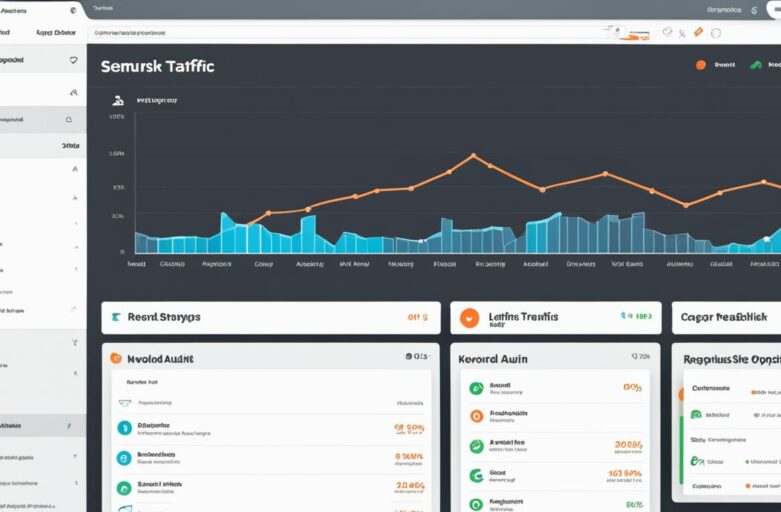The height and width of the screenshot is (512, 781).
Task: Click the green circle icon in Nvolod Audnt list
Action: pyautogui.click(x=124, y=488)
